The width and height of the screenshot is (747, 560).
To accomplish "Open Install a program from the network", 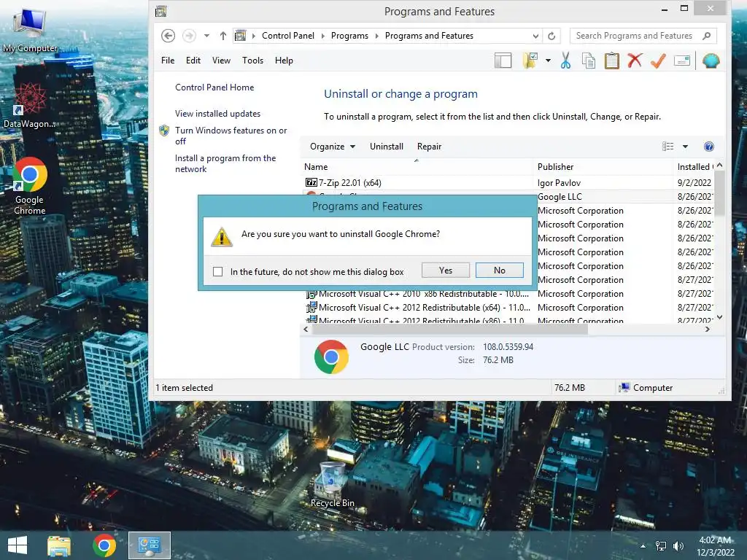I will coord(225,163).
